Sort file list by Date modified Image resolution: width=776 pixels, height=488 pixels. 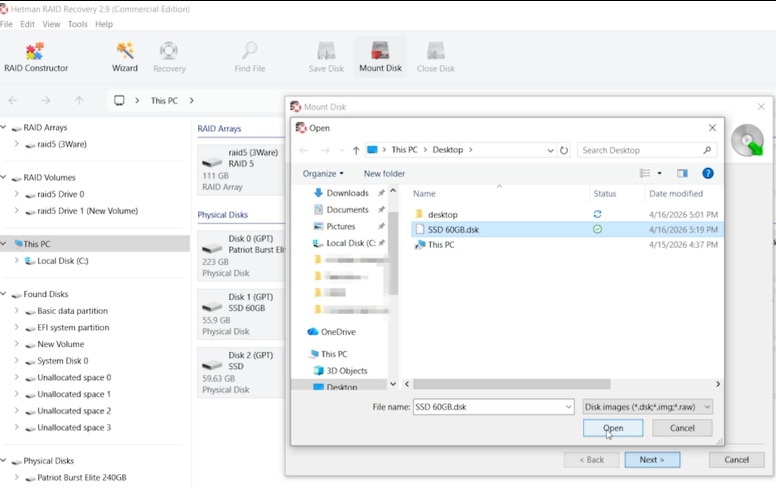point(676,194)
